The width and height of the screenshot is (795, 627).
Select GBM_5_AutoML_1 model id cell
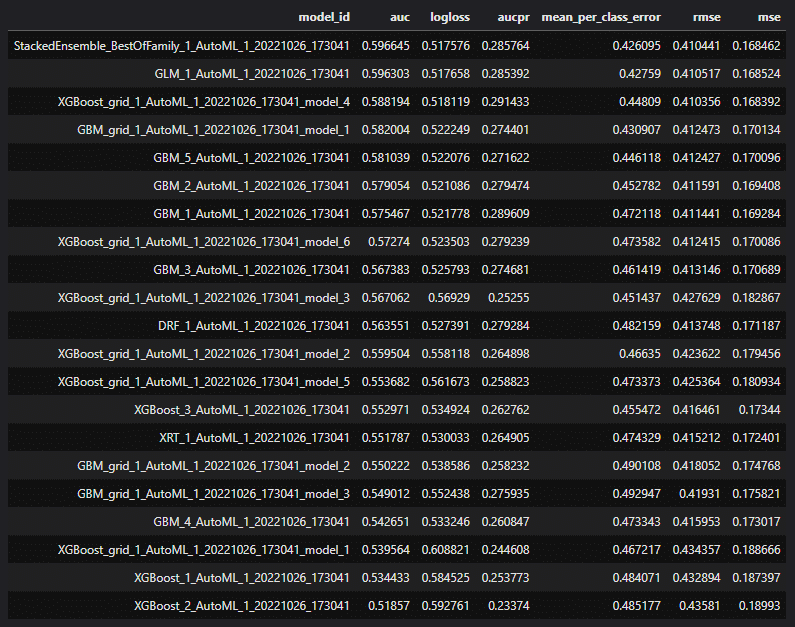coord(251,158)
